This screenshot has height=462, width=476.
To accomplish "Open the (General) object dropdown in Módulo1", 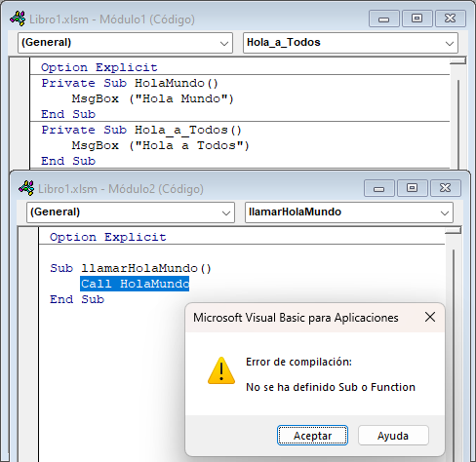I will tap(125, 43).
